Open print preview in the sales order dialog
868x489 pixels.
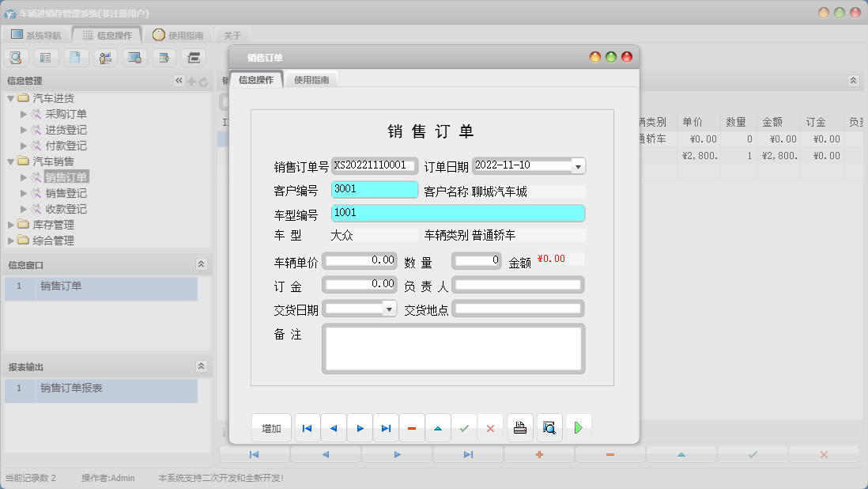point(549,427)
